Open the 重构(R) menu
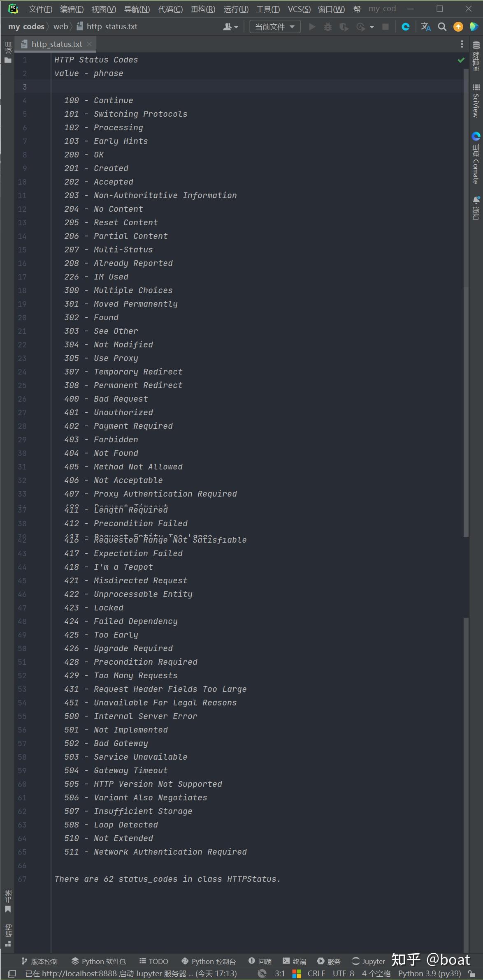483x980 pixels. point(202,9)
